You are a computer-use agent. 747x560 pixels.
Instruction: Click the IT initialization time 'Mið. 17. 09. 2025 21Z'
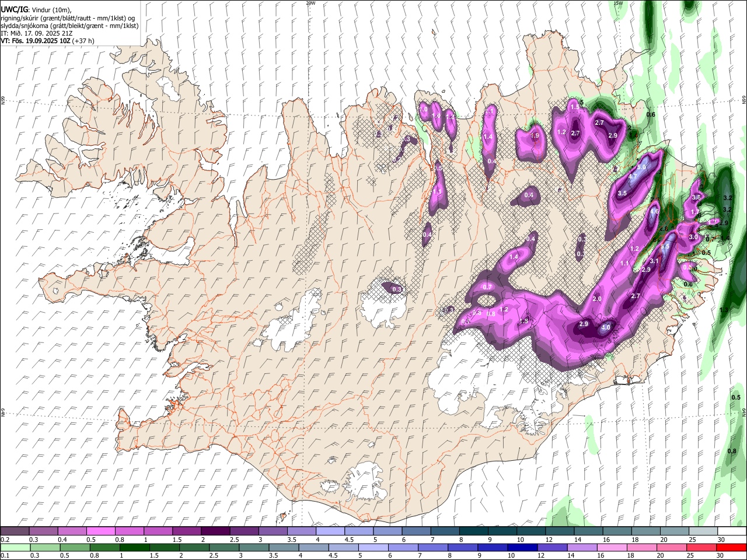(x=41, y=33)
